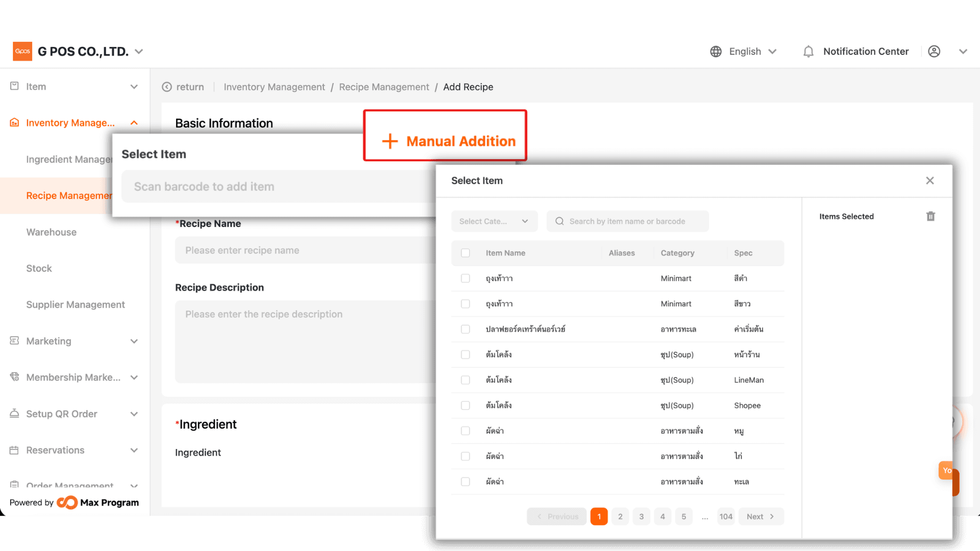This screenshot has height=551, width=980.
Task: Expand the Marketing sidebar menu
Action: [x=134, y=341]
